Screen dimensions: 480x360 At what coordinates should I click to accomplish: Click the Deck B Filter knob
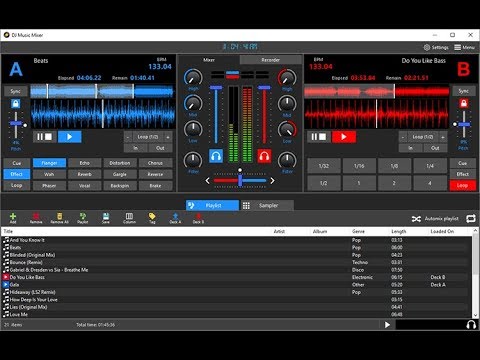287,160
